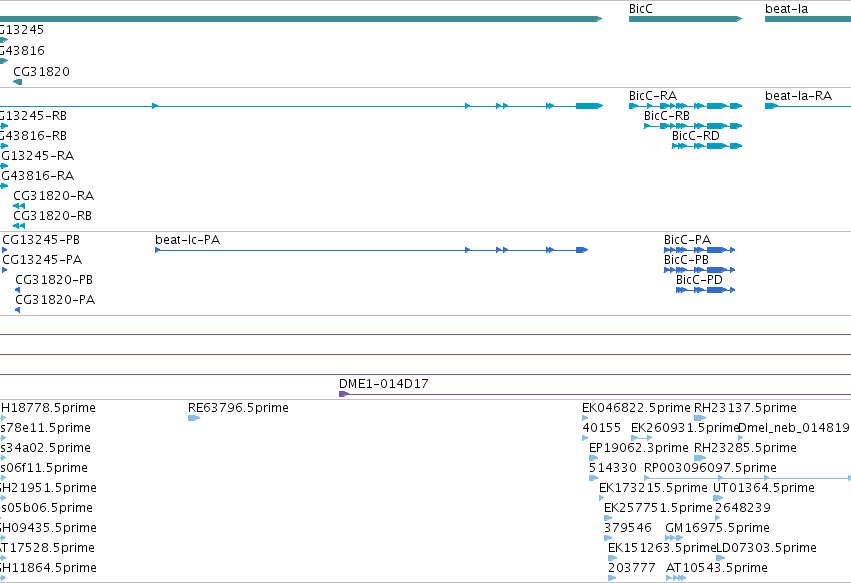Open the DME1-014D17 clone feature
Viewport: 851px width, 583px height.
coord(595,394)
